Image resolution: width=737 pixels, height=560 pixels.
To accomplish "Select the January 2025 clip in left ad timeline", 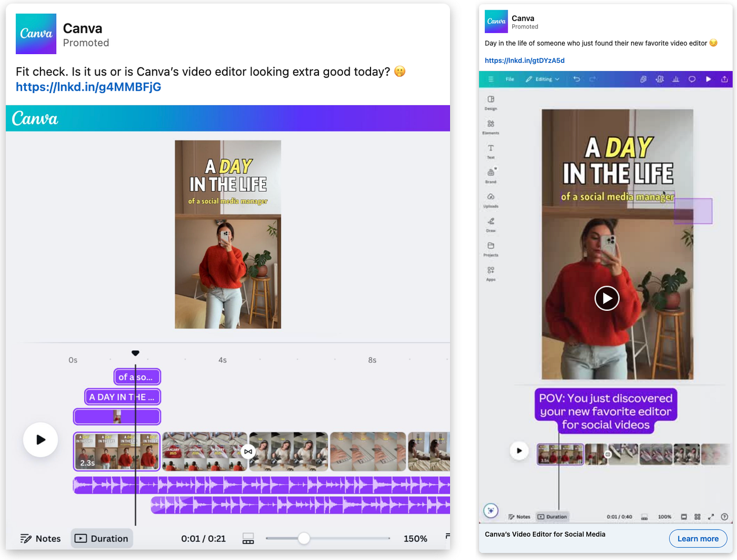I will click(203, 451).
